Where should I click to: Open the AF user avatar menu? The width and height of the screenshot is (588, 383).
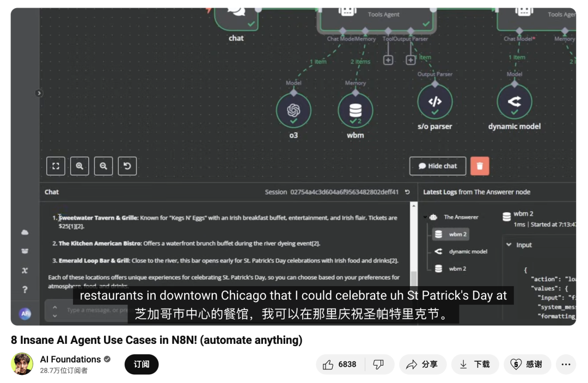point(25,314)
